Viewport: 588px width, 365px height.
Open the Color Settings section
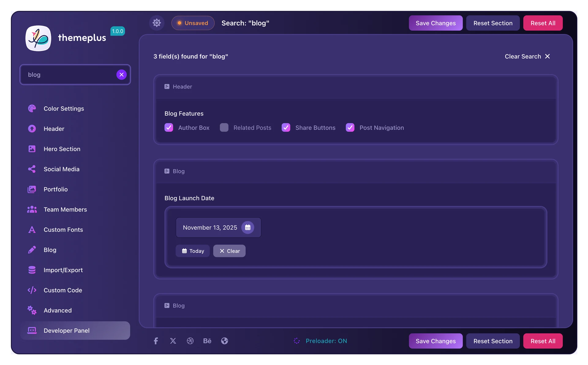(x=64, y=108)
